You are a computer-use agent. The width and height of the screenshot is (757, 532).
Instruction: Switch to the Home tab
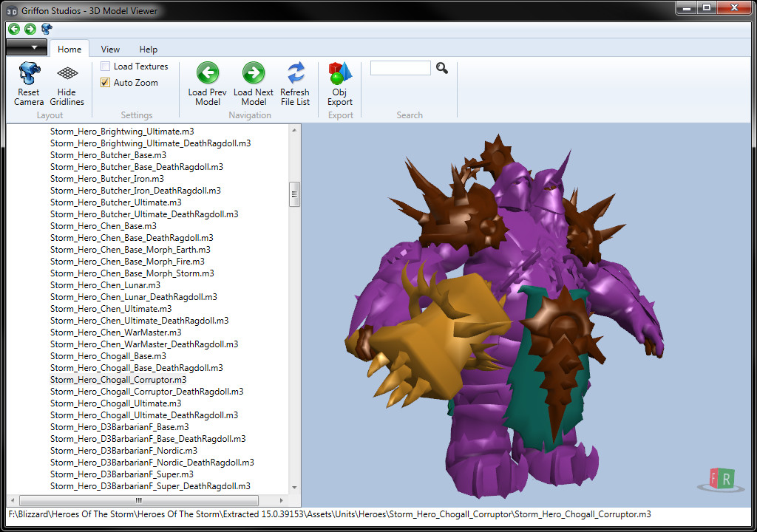click(69, 50)
